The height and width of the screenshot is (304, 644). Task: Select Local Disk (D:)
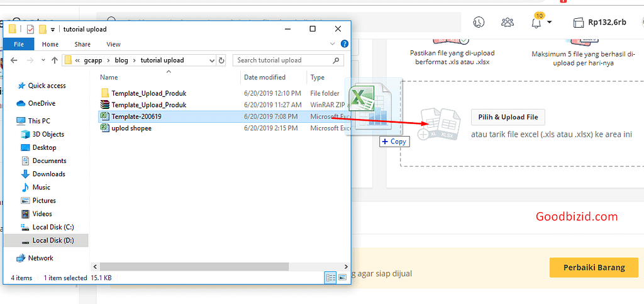point(46,240)
